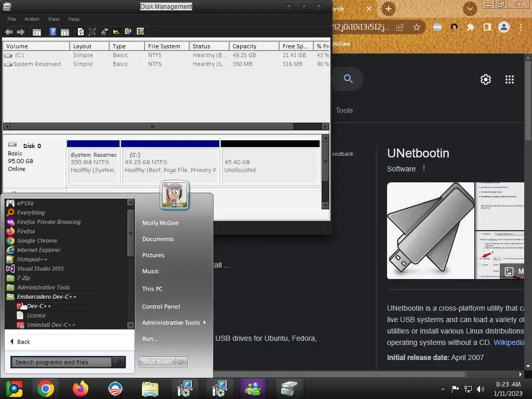Click the network icon in system tray
This screenshot has width=532, height=399.
tap(468, 389)
